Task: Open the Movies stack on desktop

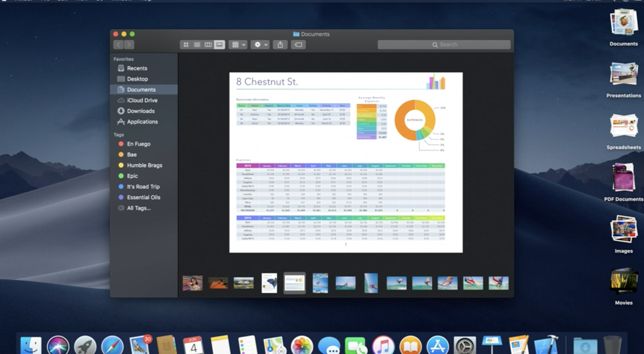Action: coord(623,285)
